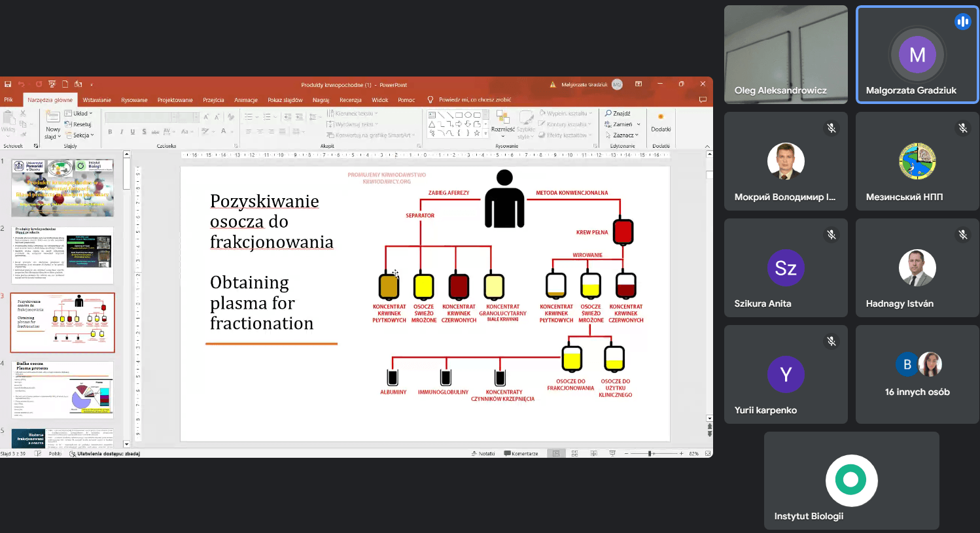Click the ribbon display options icon

[639, 84]
